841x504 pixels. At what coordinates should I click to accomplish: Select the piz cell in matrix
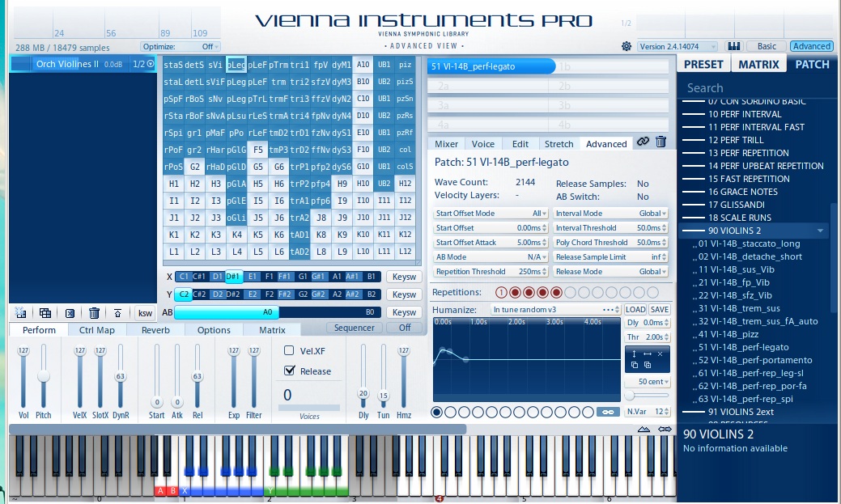pos(405,65)
